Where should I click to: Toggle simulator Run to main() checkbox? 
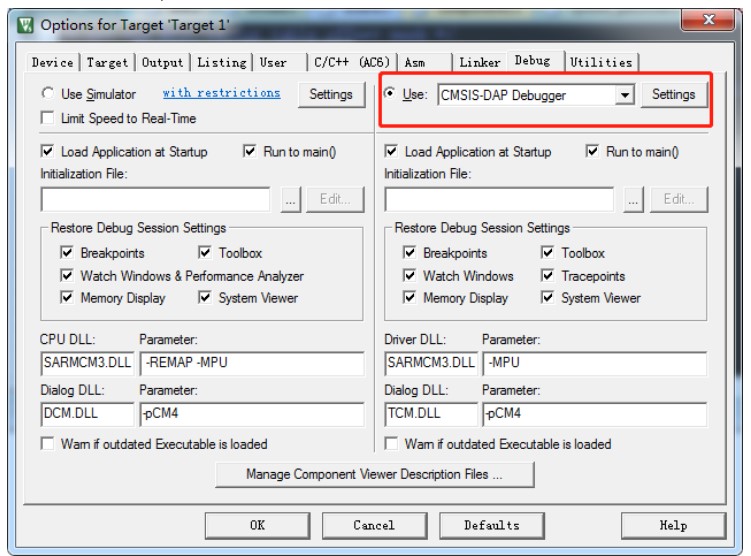click(x=249, y=151)
